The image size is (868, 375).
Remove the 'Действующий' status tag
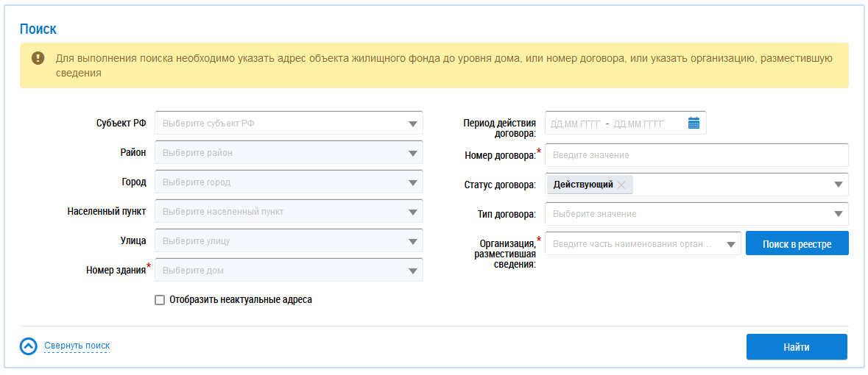coord(621,185)
